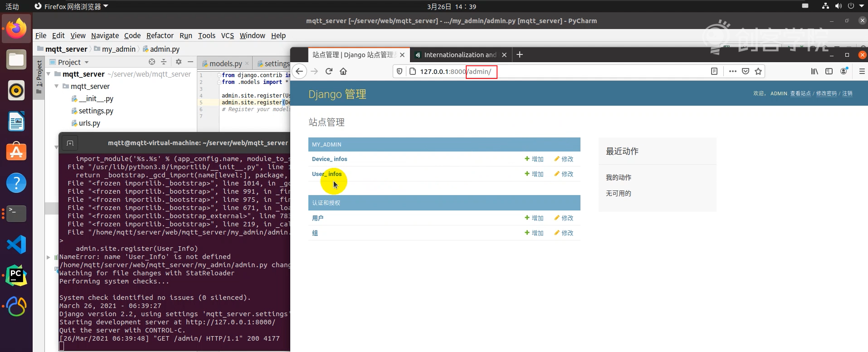This screenshot has width=868, height=352.
Task: Launch Firefox from Ubuntu dock
Action: pyautogui.click(x=16, y=29)
